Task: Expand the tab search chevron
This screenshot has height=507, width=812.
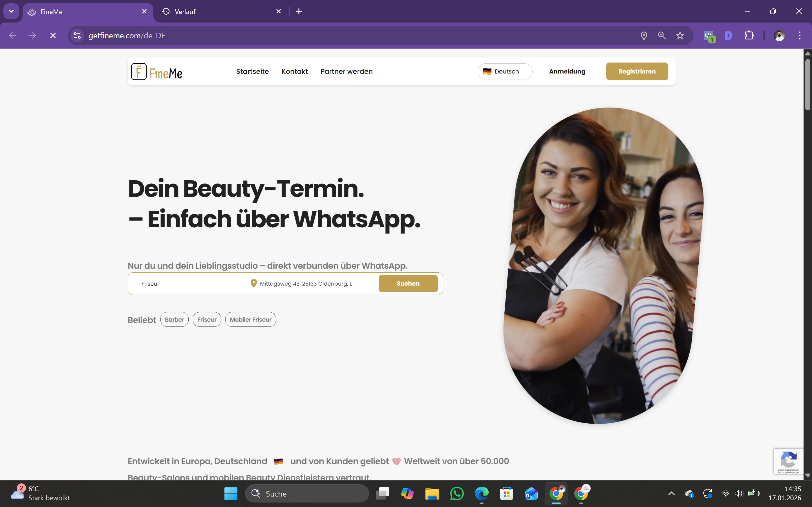Action: pyautogui.click(x=11, y=11)
